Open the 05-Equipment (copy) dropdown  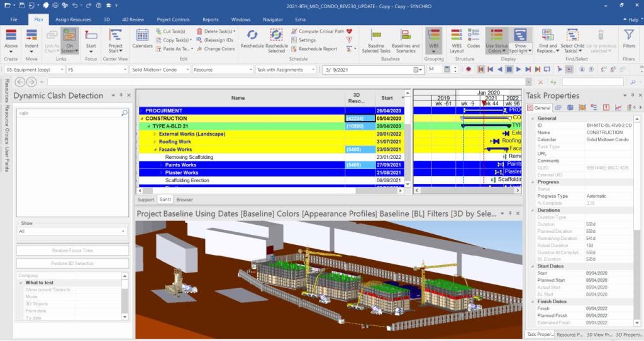coord(62,70)
